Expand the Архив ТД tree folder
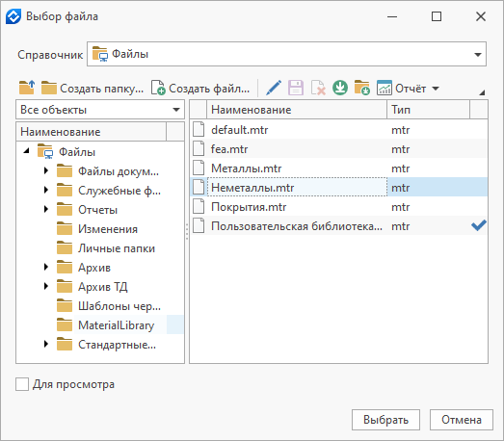The width and height of the screenshot is (504, 441). point(46,286)
